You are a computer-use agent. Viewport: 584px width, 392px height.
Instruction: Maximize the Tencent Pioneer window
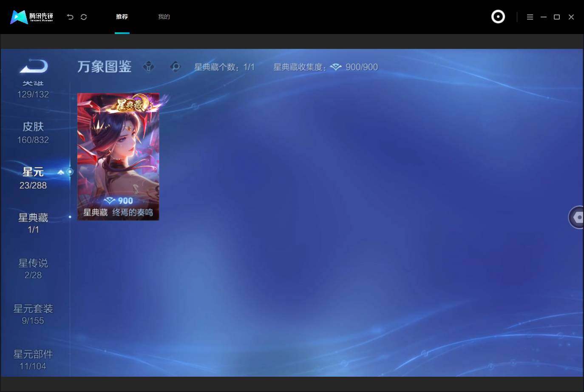[x=557, y=17]
